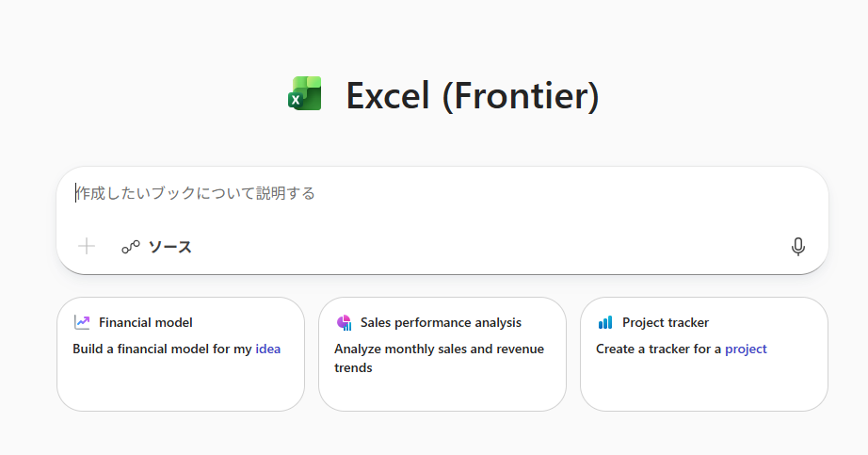Click the connector icon beside ソース
The image size is (868, 455).
130,247
